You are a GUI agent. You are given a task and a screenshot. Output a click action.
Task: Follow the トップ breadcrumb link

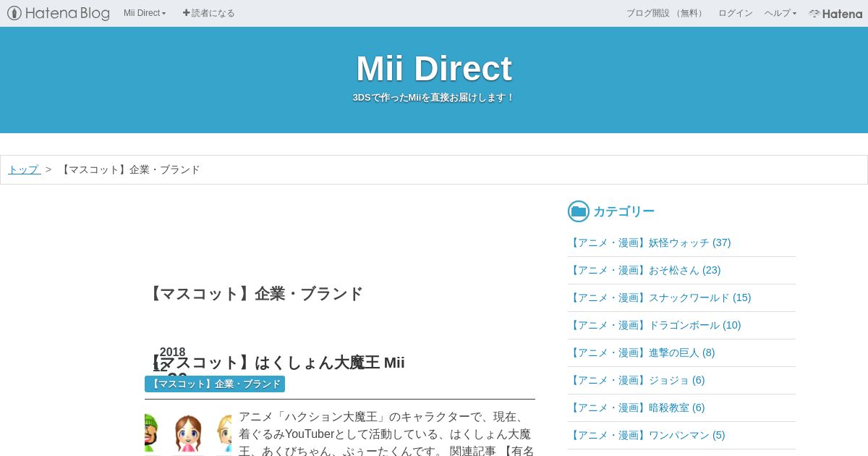pyautogui.click(x=24, y=169)
